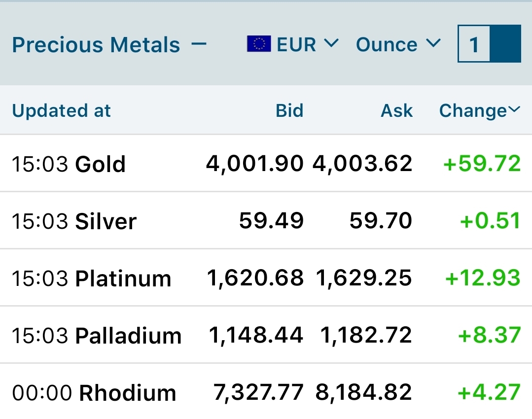Collapse the Precious Metals section minus icon
The width and height of the screenshot is (532, 419).
[199, 44]
